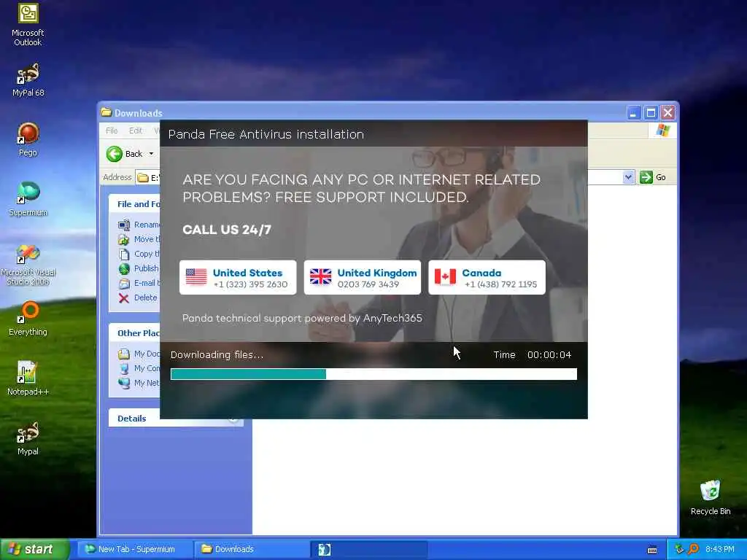Minimize the Downloads window

634,113
